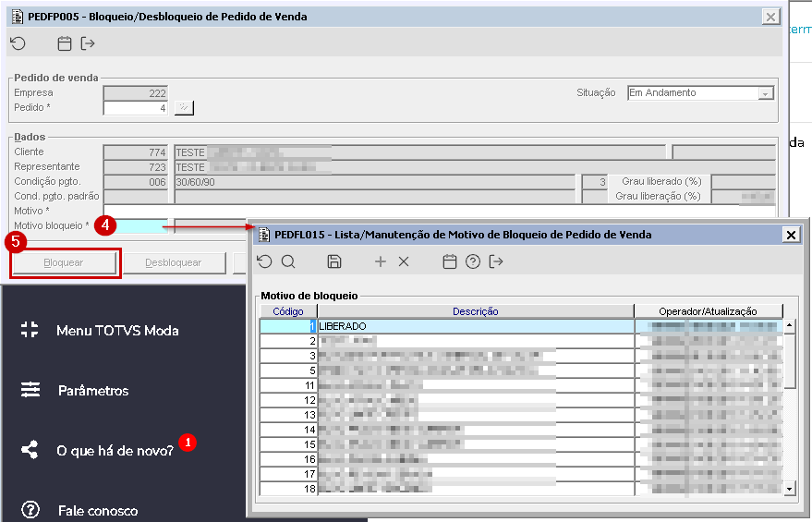Click notification badge on O que há de novo
Viewport: 812px width, 522px height.
(188, 443)
